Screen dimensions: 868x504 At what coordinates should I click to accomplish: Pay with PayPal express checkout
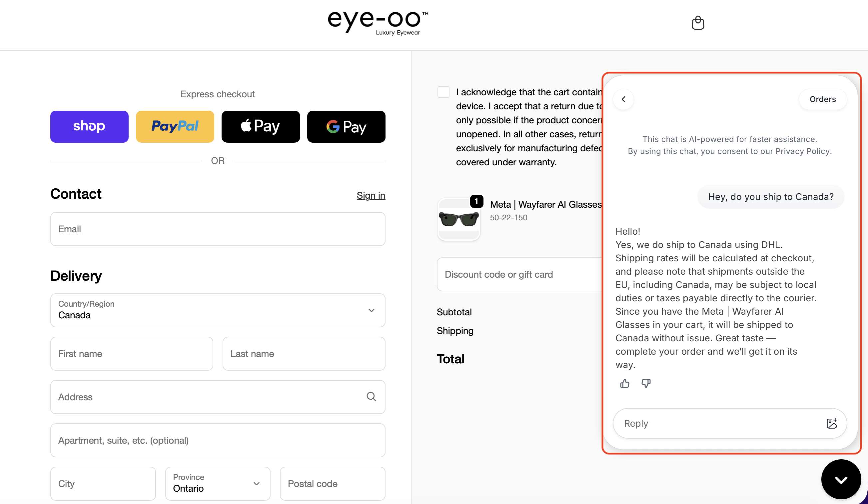click(x=175, y=126)
